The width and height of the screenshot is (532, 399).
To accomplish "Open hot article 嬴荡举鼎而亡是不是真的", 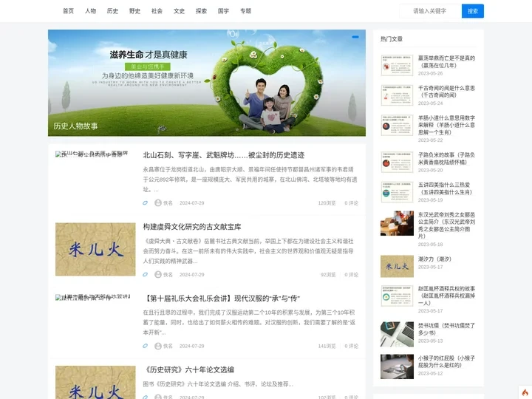I will click(x=446, y=62).
